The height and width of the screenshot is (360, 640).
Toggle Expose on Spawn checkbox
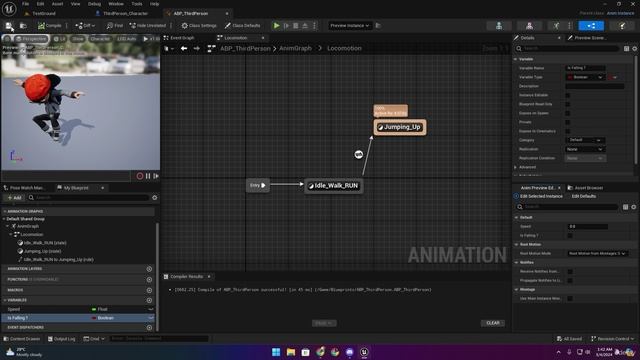[568, 113]
